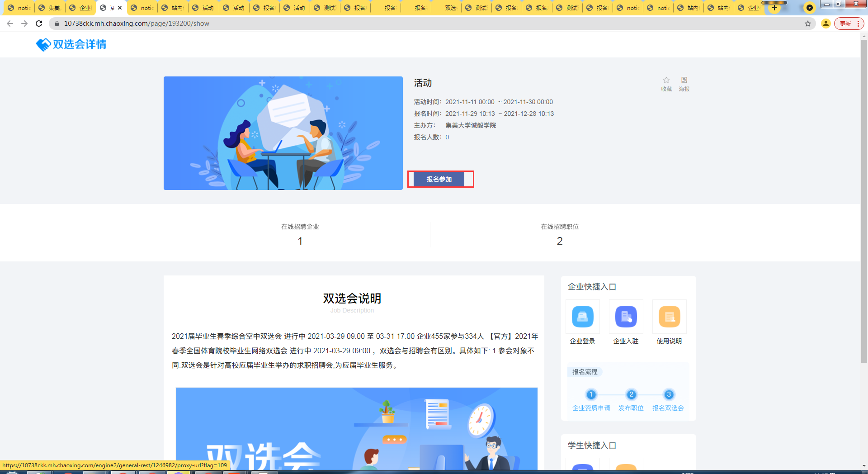The image size is (868, 474).
Task: Select step 企业资质申请 in the signup flow
Action: (591, 401)
